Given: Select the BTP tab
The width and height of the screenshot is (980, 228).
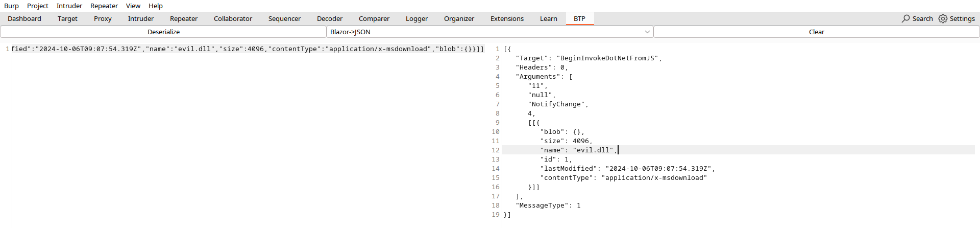Looking at the screenshot, I should (x=579, y=18).
